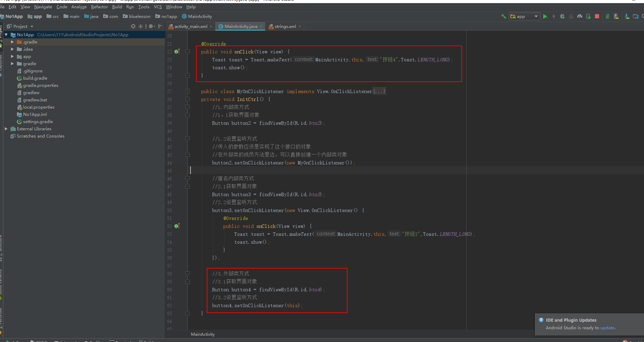Click the update link in notification
This screenshot has width=644, height=342.
[607, 328]
